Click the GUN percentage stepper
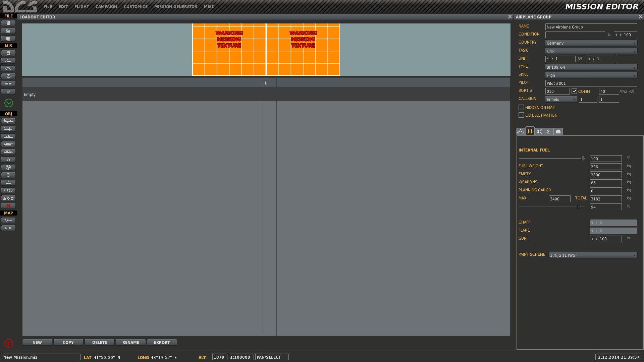Viewport: 644px width, 362px height. (606, 239)
